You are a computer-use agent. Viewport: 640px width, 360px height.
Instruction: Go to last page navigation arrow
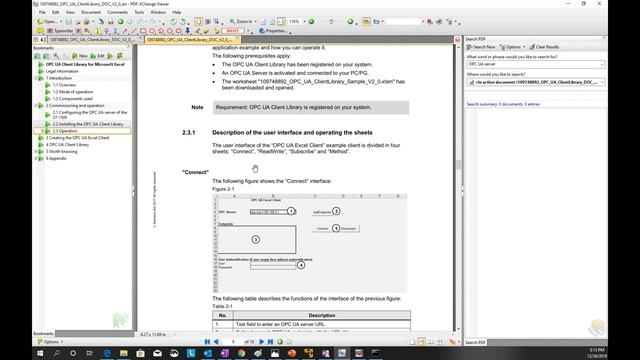(x=270, y=342)
